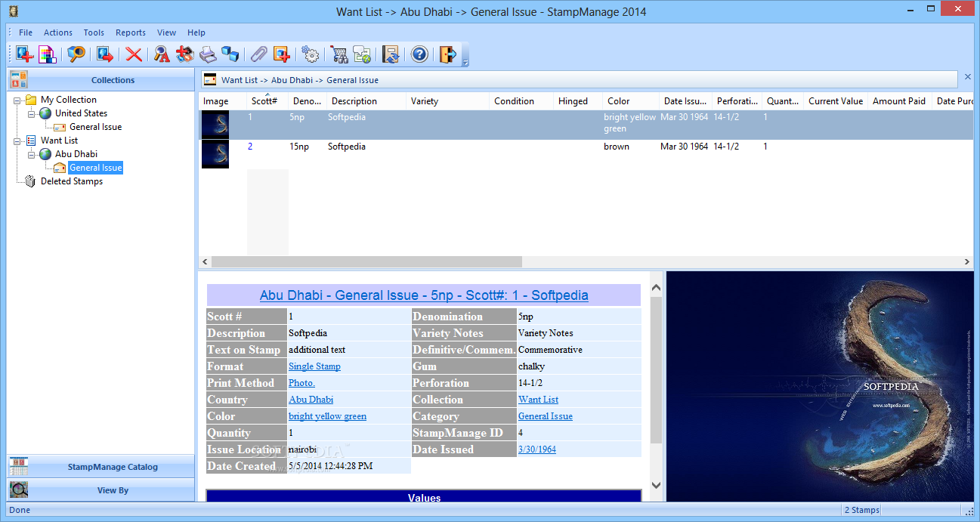Select General Issue under United States
This screenshot has width=980, height=522.
tap(95, 127)
